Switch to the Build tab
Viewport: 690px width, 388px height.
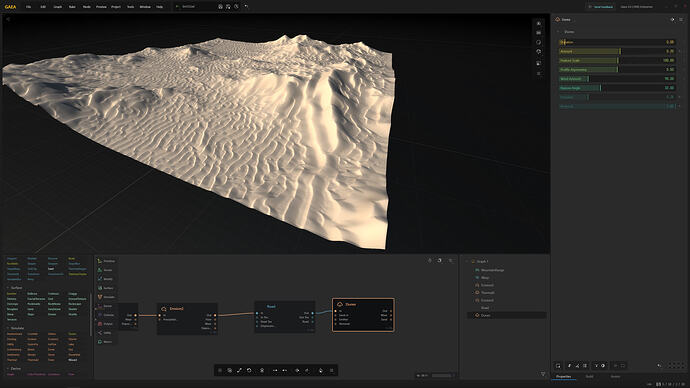(x=589, y=377)
